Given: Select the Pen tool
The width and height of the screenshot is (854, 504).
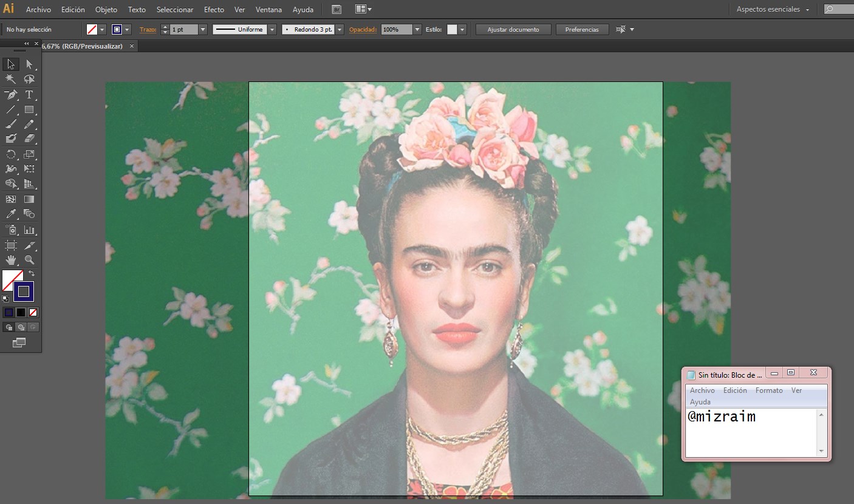Looking at the screenshot, I should (x=10, y=95).
